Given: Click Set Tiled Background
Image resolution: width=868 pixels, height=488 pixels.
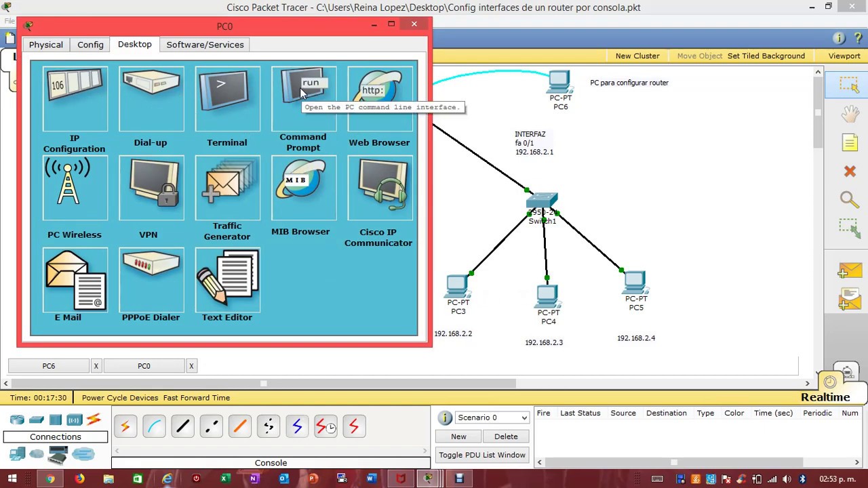Looking at the screenshot, I should [x=766, y=56].
